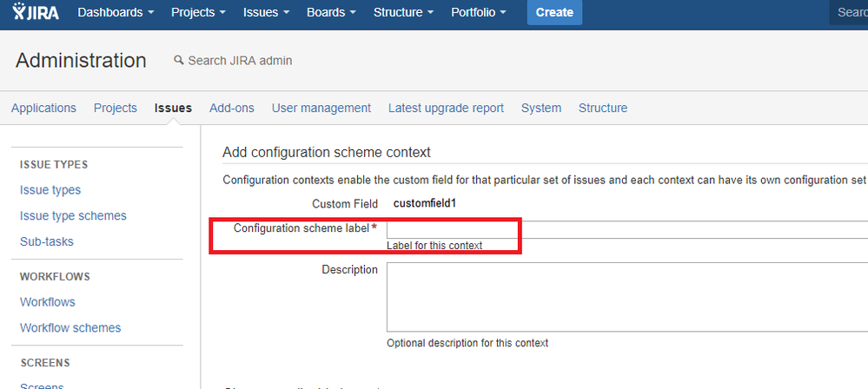Go to Latest upgrade report tab
Viewport: 868px width, 389px height.
click(446, 108)
